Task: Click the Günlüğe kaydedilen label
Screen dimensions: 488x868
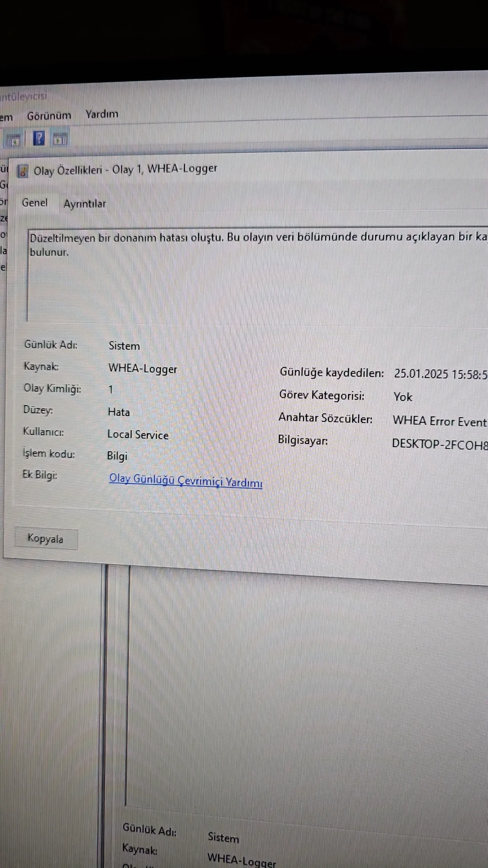Action: click(x=332, y=372)
